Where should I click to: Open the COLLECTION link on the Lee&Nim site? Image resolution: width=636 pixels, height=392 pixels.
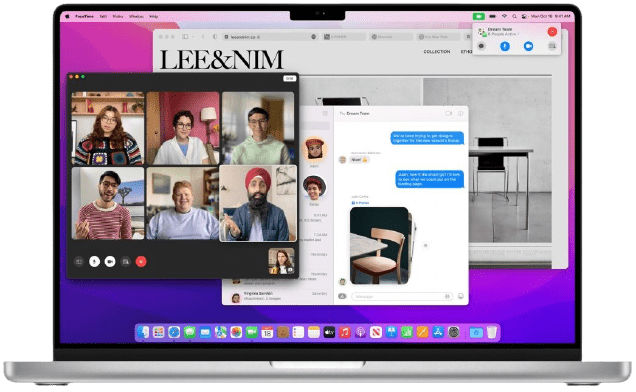tap(437, 52)
